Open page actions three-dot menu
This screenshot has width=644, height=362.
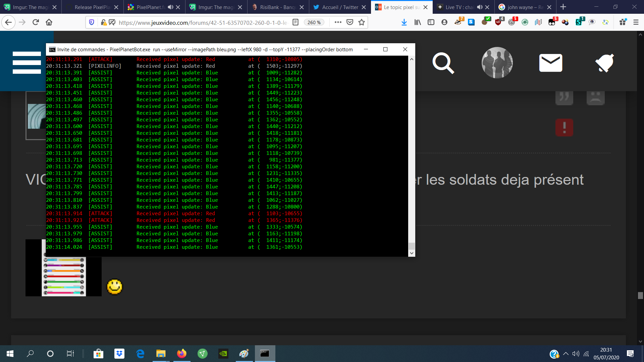(x=338, y=22)
